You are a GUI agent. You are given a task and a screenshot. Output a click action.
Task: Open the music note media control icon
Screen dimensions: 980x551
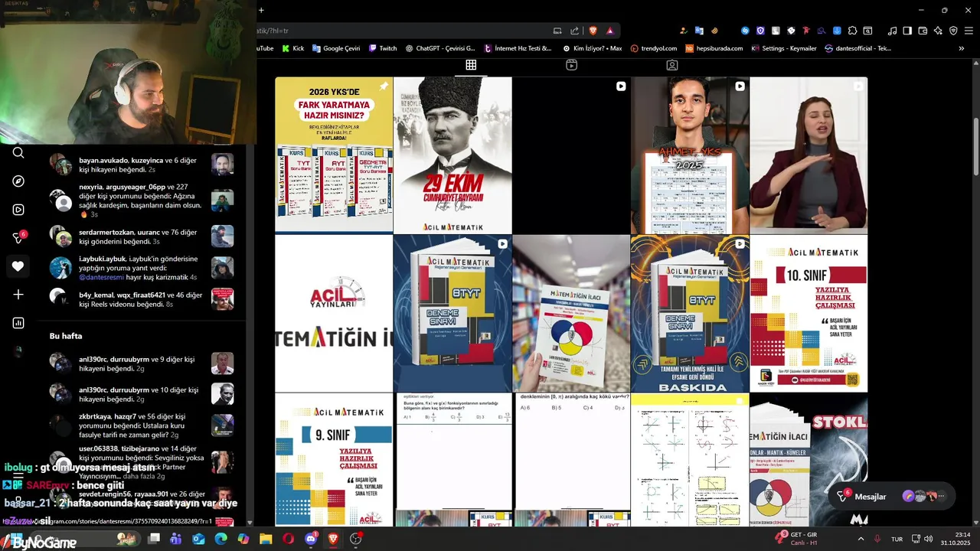pyautogui.click(x=893, y=31)
